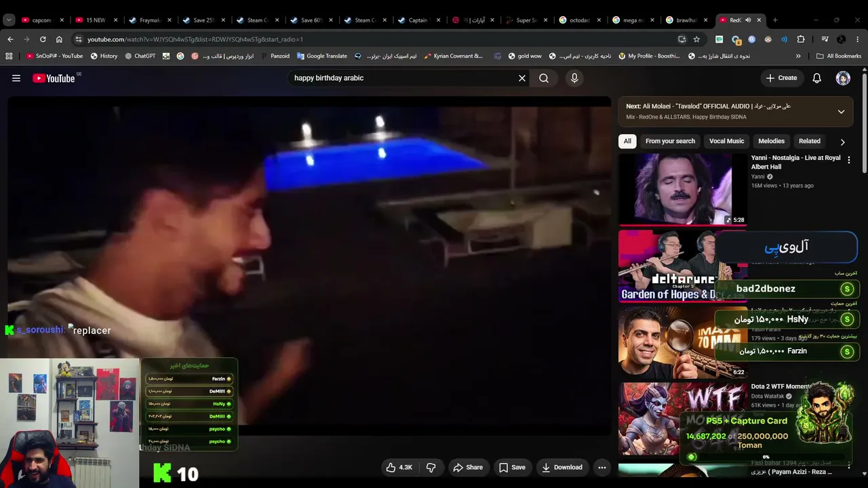This screenshot has height=488, width=868.
Task: Save the video to a playlist
Action: coord(512,467)
